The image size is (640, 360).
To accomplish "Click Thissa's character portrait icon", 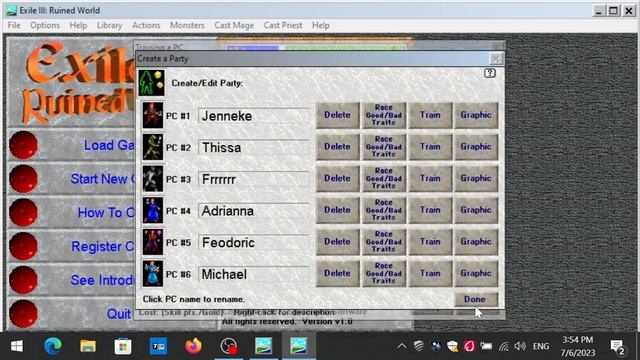I will pos(153,147).
